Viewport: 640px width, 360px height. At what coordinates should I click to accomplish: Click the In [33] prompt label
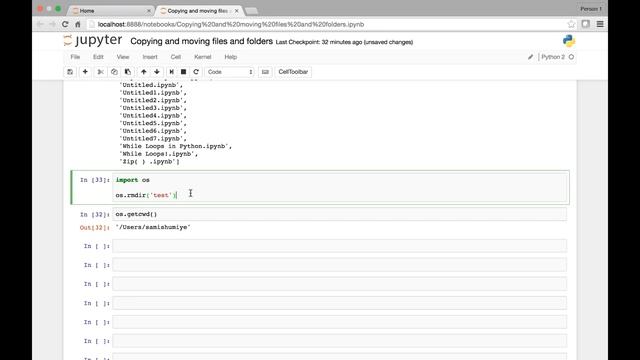coord(95,180)
